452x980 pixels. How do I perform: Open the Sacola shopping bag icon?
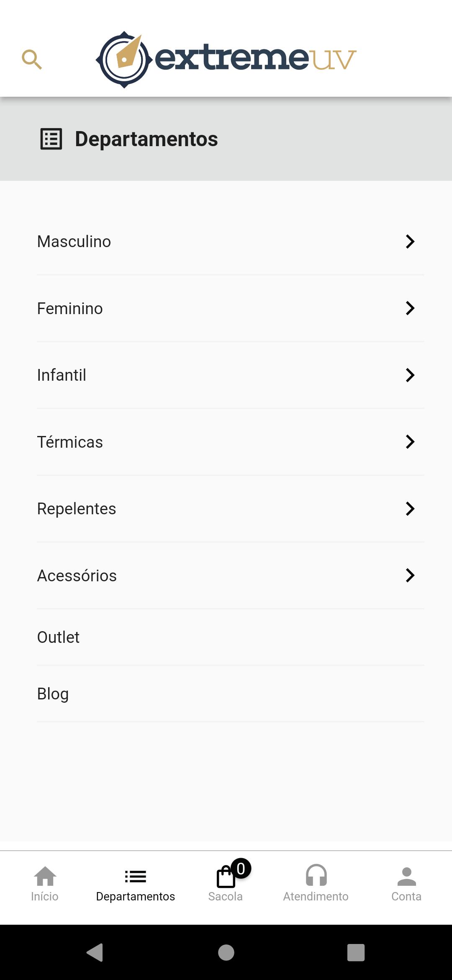click(226, 876)
